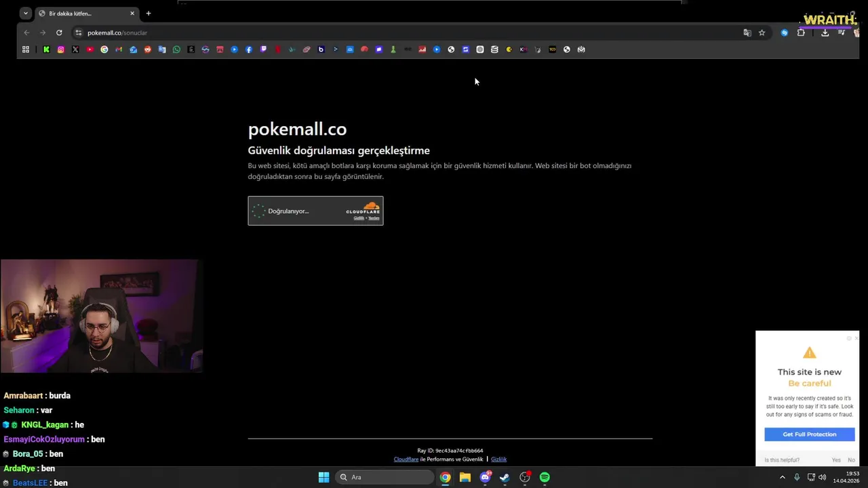Open the Google Translate bookmark
868x488 pixels.
pos(162,49)
